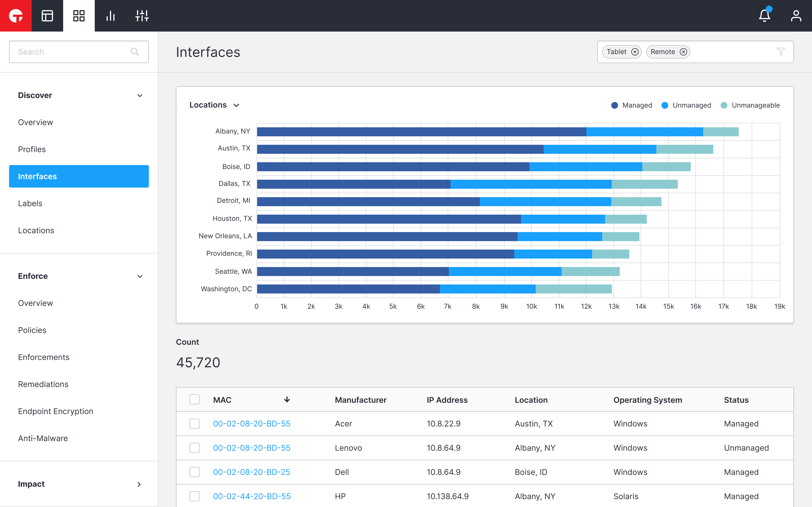The width and height of the screenshot is (812, 507).
Task: Click the sliders settings icon in top bar
Action: pos(142,15)
